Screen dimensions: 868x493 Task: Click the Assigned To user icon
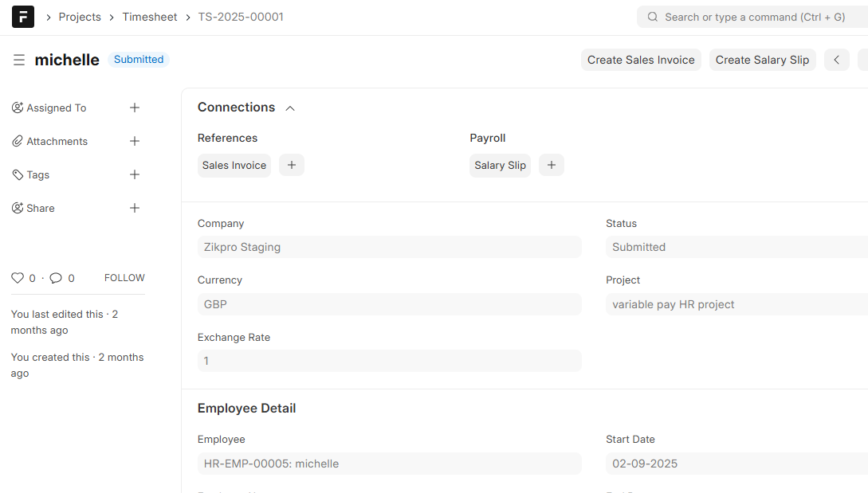coord(18,108)
